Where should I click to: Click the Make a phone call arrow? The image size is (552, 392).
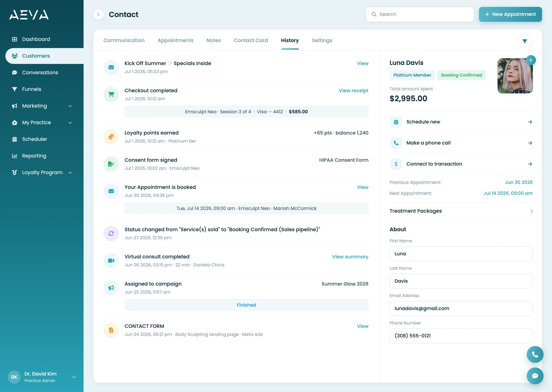[x=530, y=143]
